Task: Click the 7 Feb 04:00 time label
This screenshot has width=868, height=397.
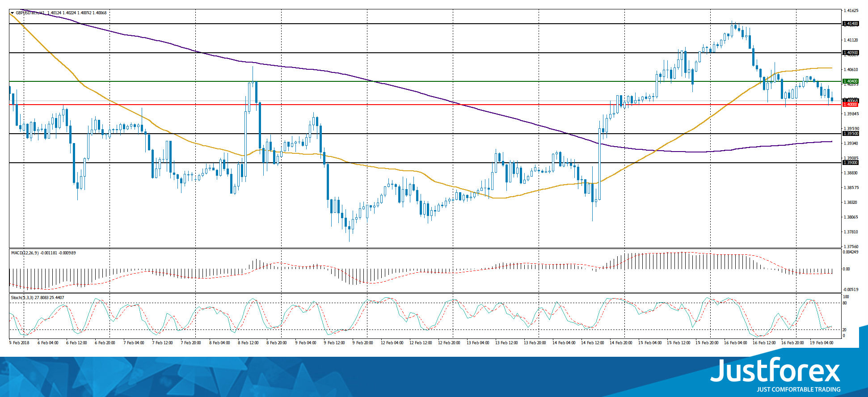Action: pyautogui.click(x=134, y=343)
